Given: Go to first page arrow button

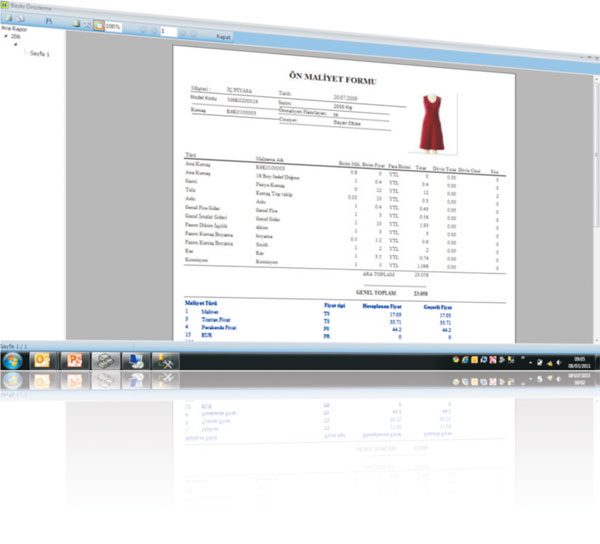Looking at the screenshot, I should tap(142, 30).
